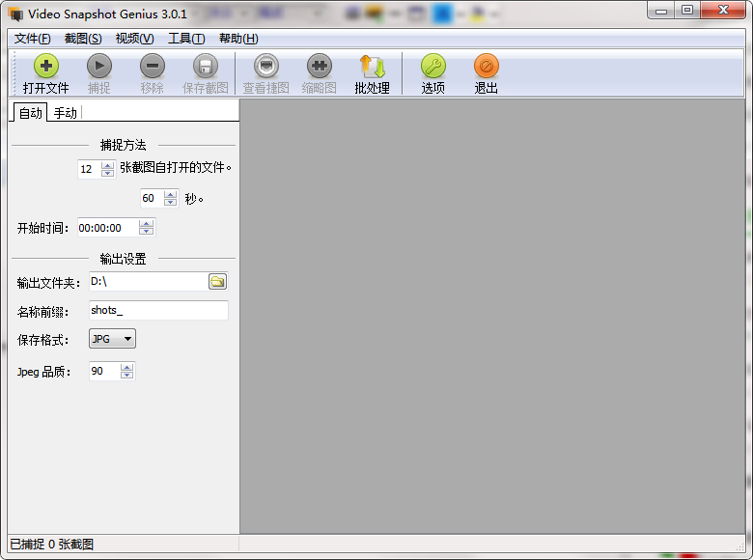Click the 输出文件夹 path field
Screen dimensions: 753x560
[149, 281]
